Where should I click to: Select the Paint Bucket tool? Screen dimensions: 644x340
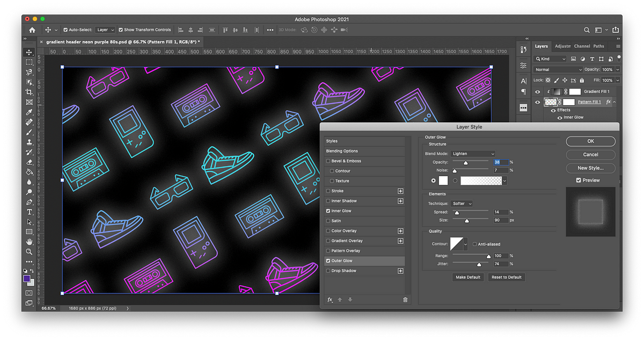[x=29, y=172]
